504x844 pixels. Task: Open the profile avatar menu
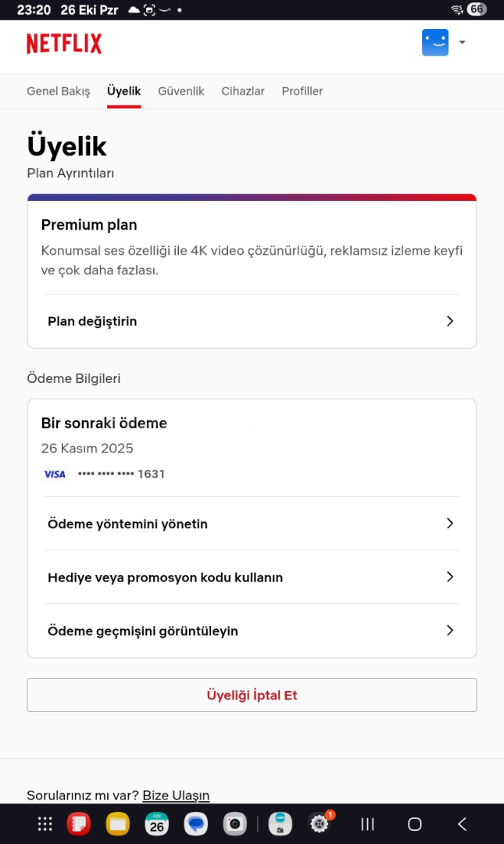coord(435,43)
